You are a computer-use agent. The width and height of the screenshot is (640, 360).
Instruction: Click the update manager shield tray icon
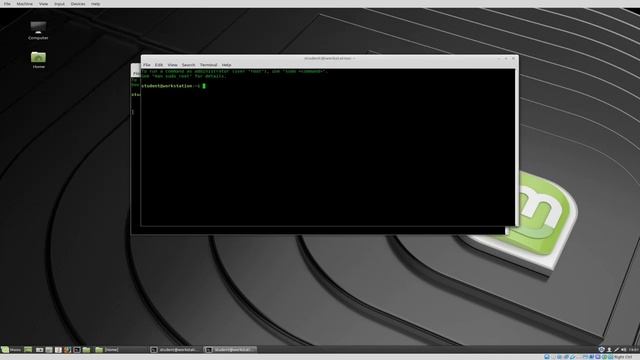pyautogui.click(x=601, y=349)
